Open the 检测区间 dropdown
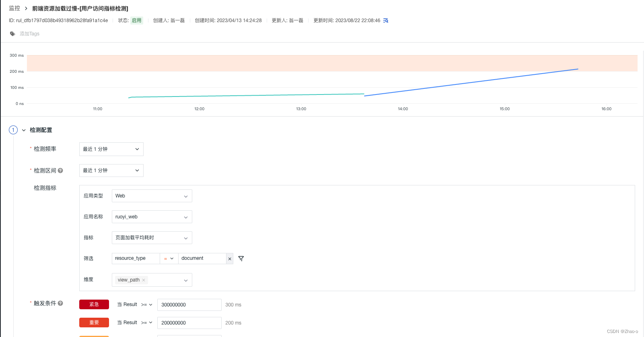The width and height of the screenshot is (644, 337). click(111, 171)
